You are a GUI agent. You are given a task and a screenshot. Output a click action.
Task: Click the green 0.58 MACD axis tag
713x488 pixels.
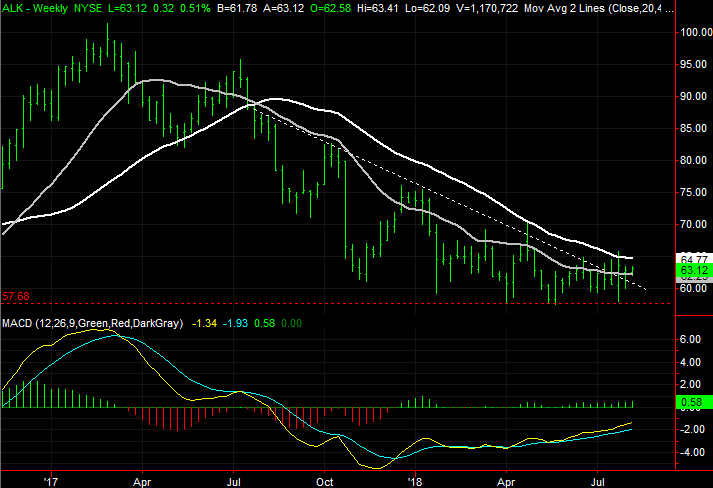pyautogui.click(x=694, y=402)
